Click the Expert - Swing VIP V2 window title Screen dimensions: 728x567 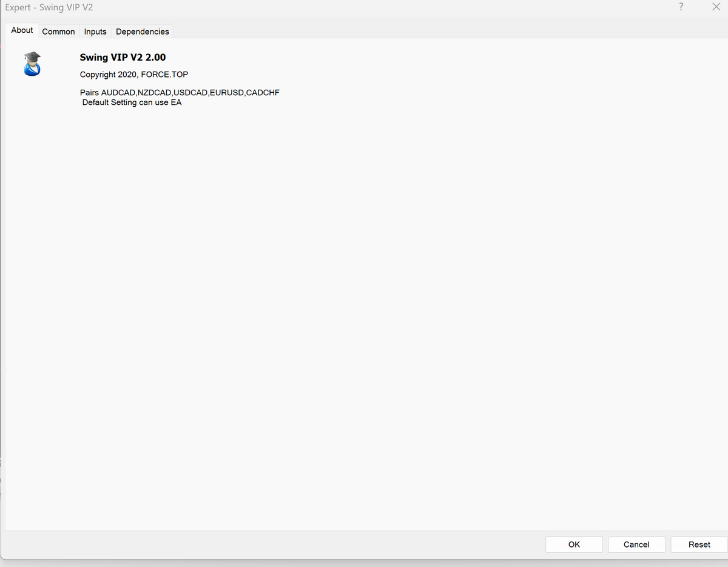point(49,8)
